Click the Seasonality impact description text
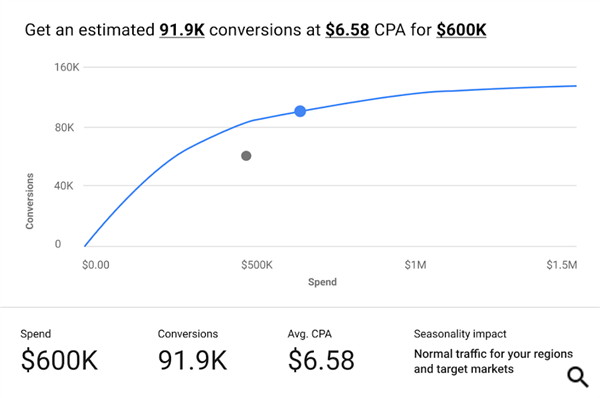600x398 pixels. click(493, 361)
